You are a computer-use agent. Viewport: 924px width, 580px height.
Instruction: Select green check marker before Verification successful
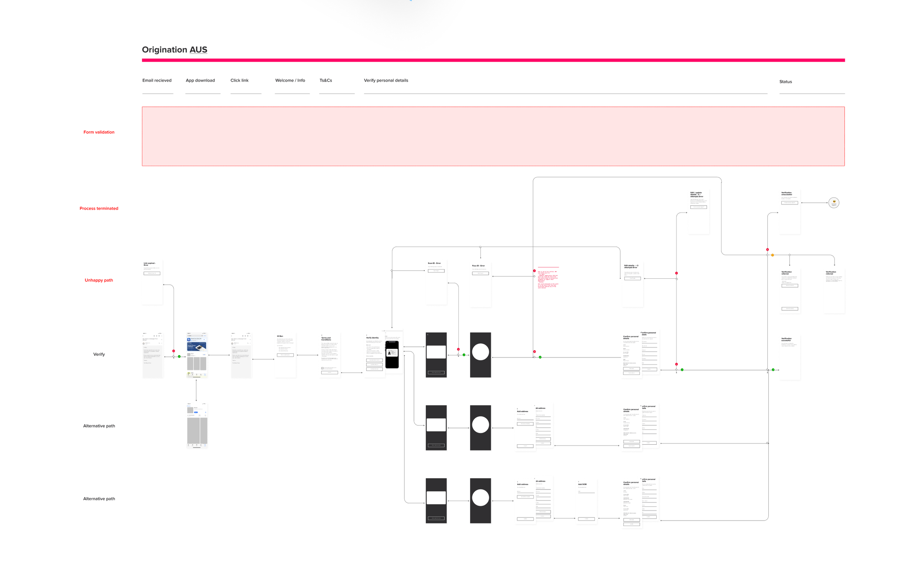click(x=773, y=370)
